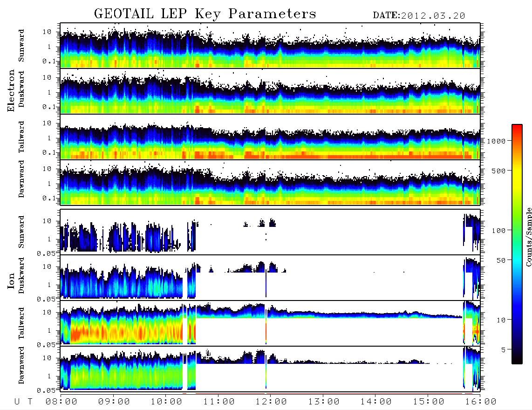The height and width of the screenshot is (410, 532).
Task: Click the '500' colorbar tick label
Action: click(499, 171)
